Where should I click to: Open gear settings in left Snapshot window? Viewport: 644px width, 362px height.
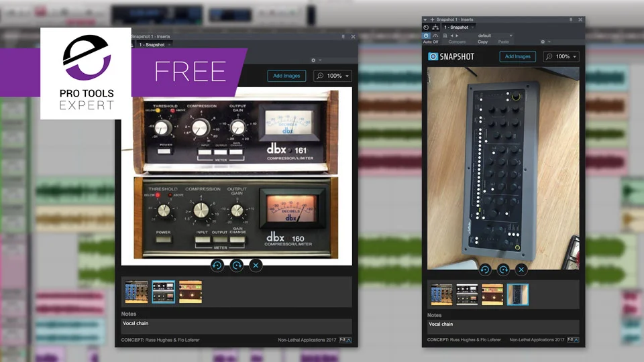(313, 60)
